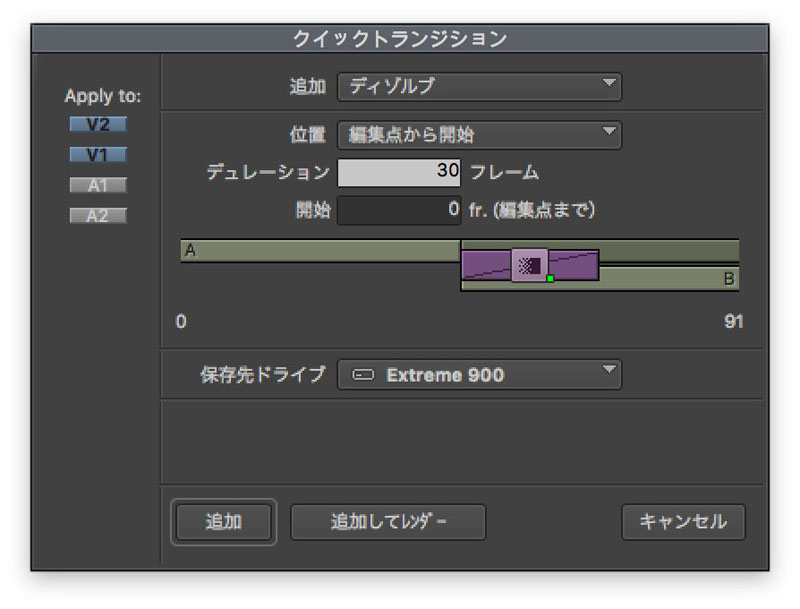800x609 pixels.
Task: Click the drive icon beside Extreme 900
Action: coord(363,375)
